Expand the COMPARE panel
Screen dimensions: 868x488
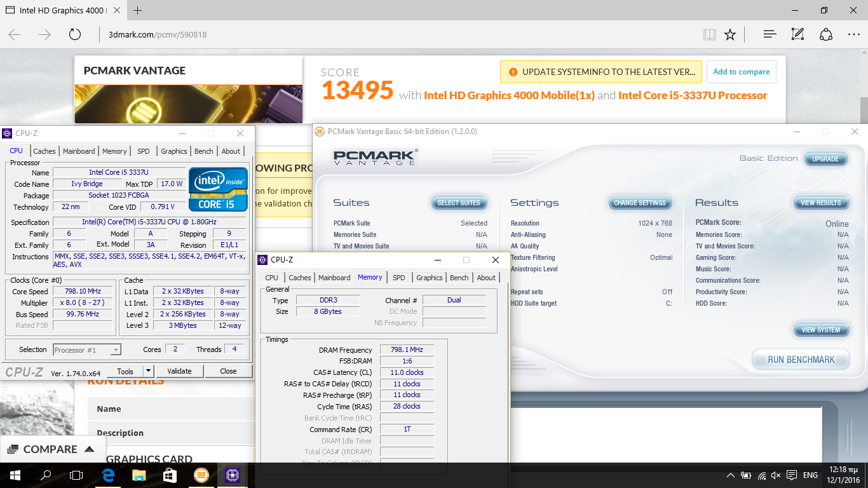(52, 449)
